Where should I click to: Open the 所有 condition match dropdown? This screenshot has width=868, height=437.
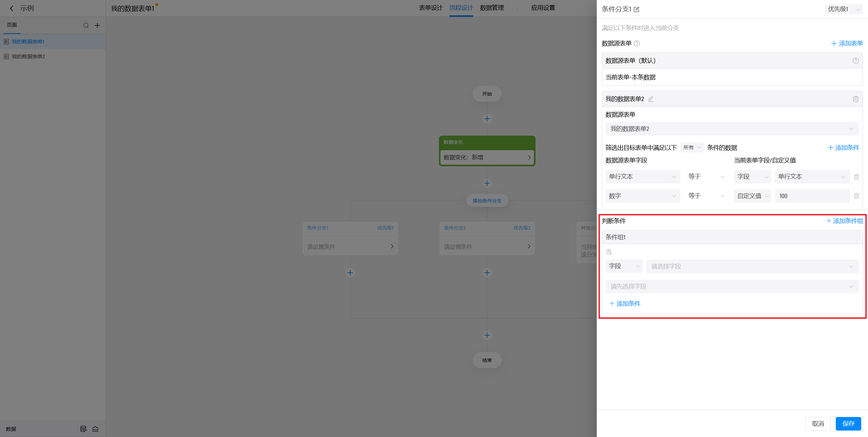692,147
